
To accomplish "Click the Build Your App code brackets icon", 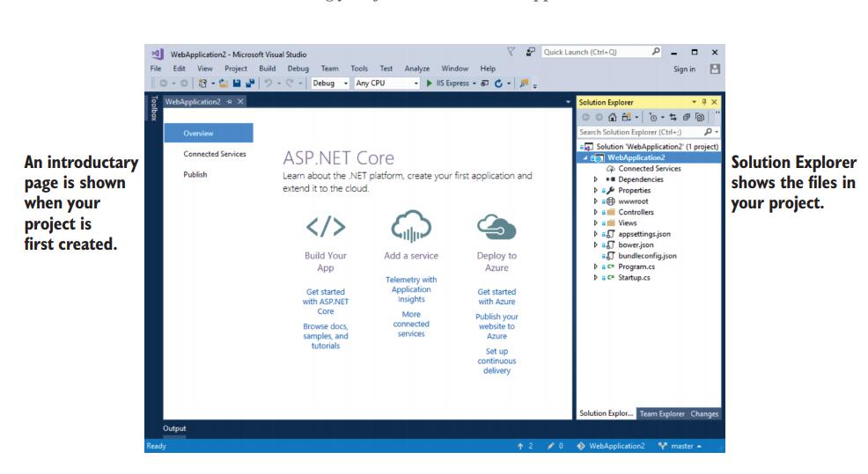I will click(x=326, y=226).
